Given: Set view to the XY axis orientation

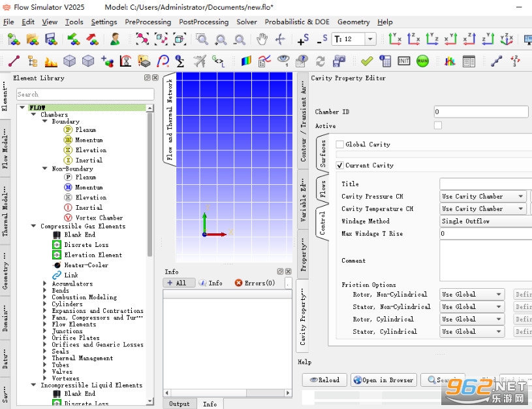Looking at the screenshot, I should coord(395,39).
